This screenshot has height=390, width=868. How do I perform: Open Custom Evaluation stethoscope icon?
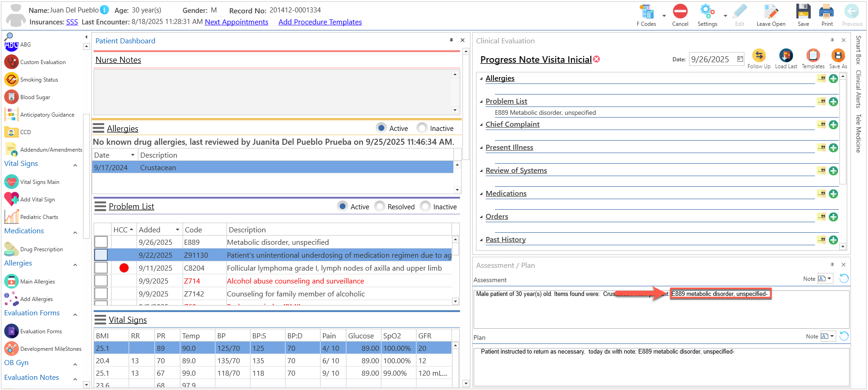tap(11, 62)
